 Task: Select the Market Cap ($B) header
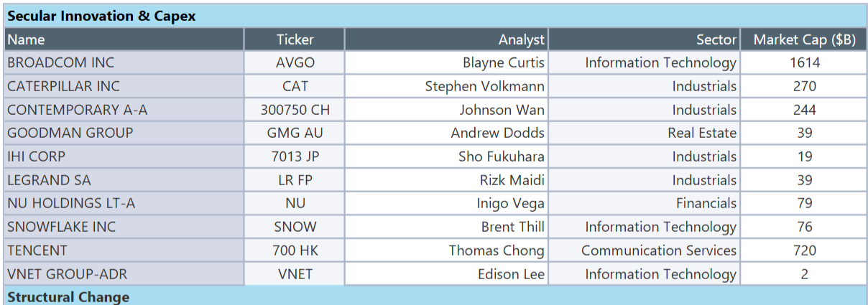[x=804, y=39]
